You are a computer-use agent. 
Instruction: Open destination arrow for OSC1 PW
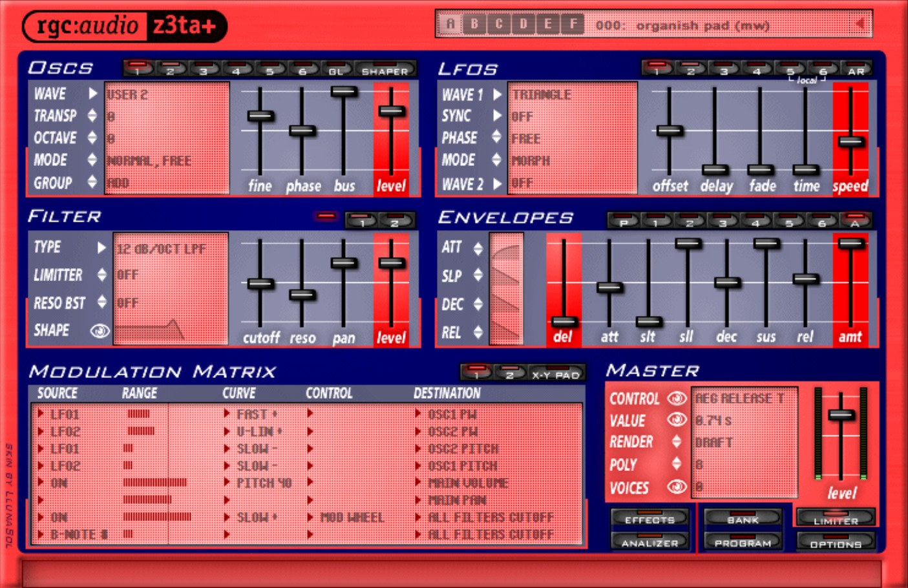point(418,414)
